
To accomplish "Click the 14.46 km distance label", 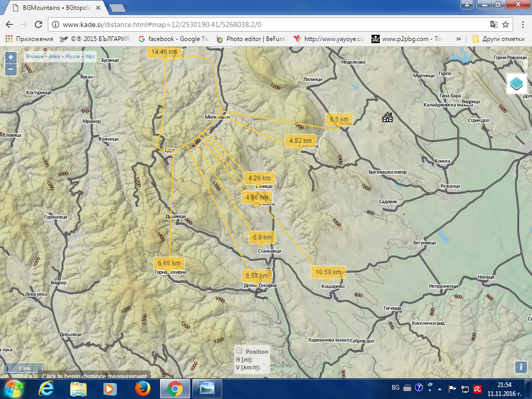I will [x=164, y=52].
